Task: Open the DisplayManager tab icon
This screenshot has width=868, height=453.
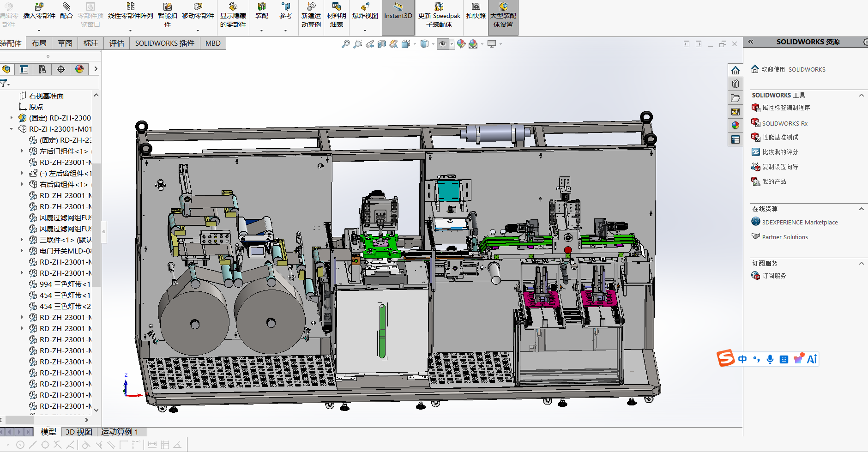Action: tap(79, 69)
